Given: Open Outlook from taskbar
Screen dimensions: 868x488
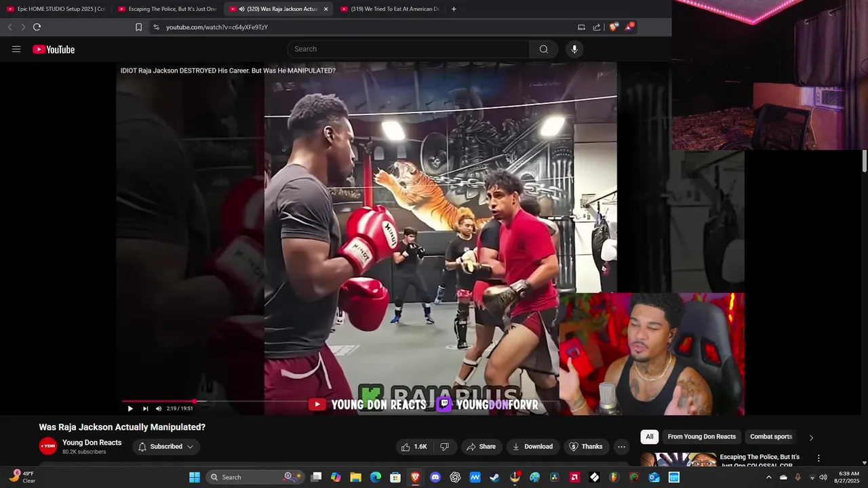Looking at the screenshot, I should pos(654,477).
